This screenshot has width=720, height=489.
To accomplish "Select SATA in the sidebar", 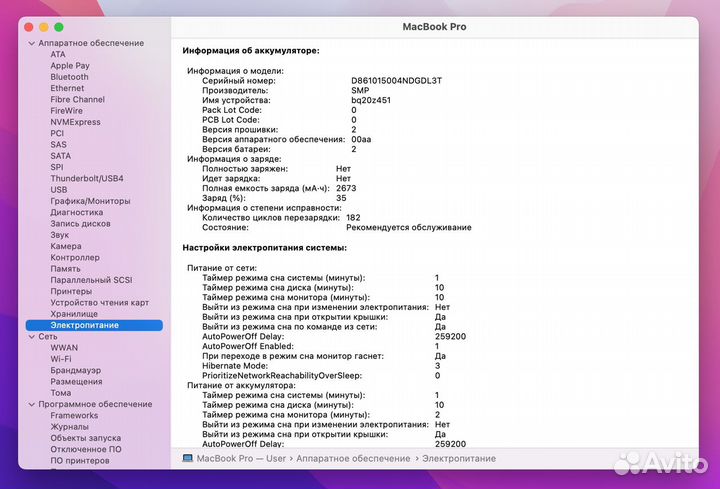I will coord(61,156).
